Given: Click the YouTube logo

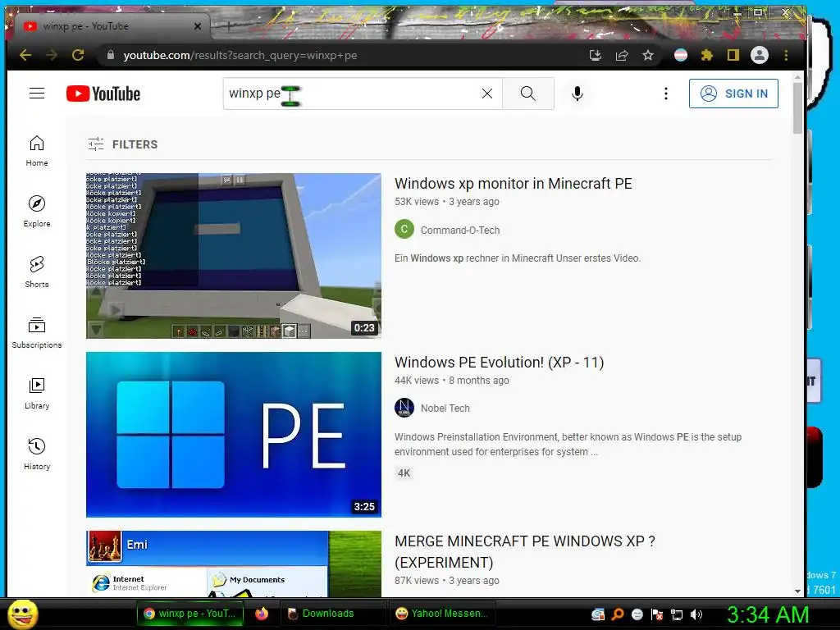Looking at the screenshot, I should [x=103, y=94].
